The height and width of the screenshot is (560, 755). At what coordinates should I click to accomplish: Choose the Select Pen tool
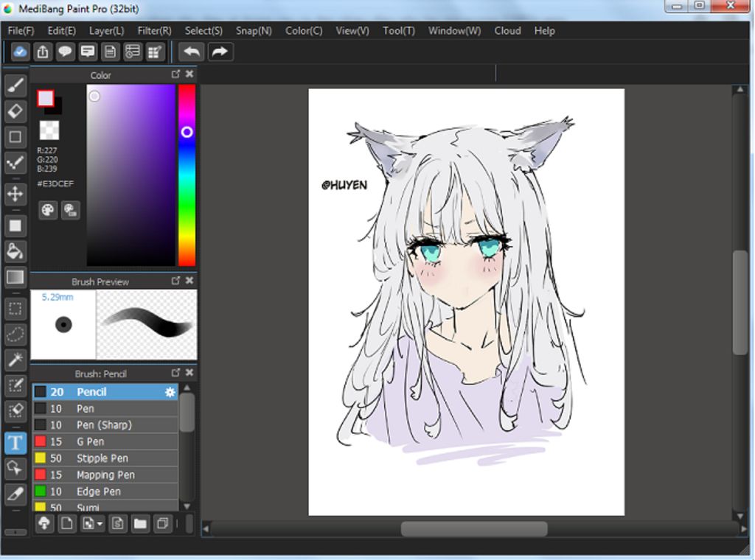tap(15, 385)
